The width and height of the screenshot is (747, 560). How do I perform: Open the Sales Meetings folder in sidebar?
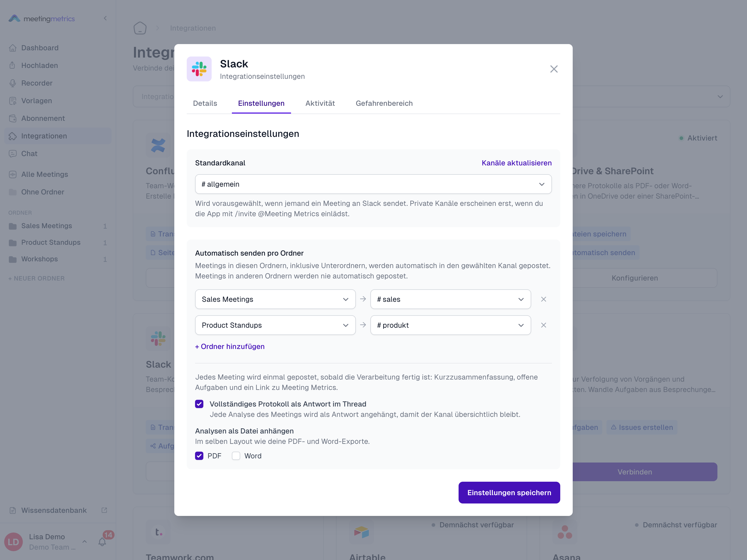[x=58, y=226]
